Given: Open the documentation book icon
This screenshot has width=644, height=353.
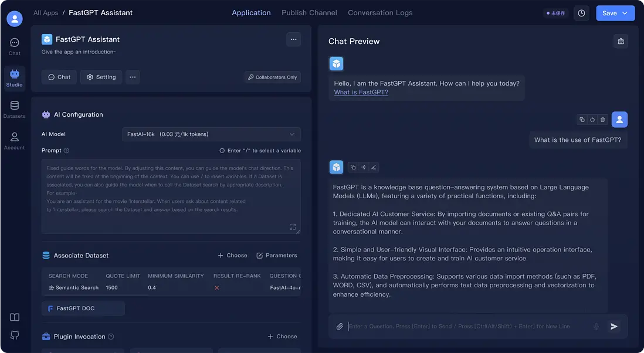Looking at the screenshot, I should [15, 317].
